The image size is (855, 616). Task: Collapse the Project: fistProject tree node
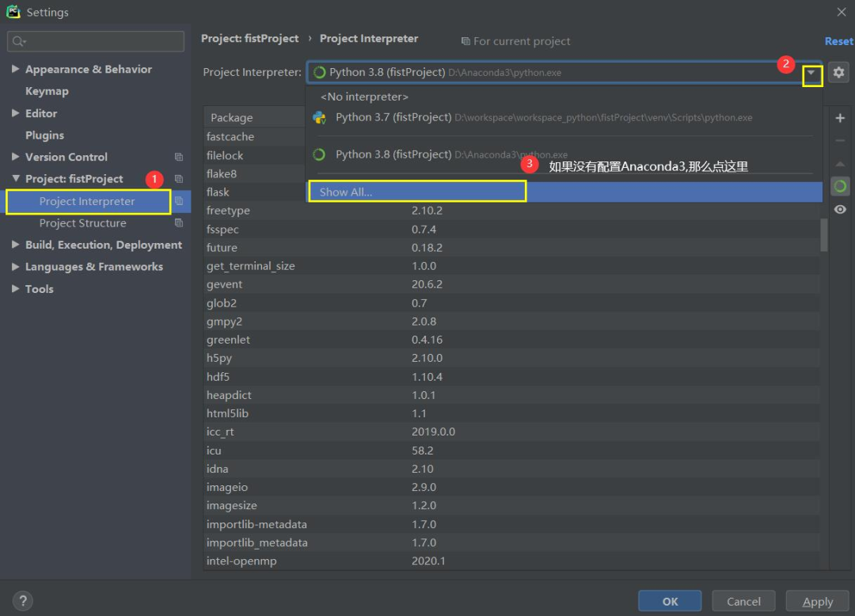click(x=15, y=178)
